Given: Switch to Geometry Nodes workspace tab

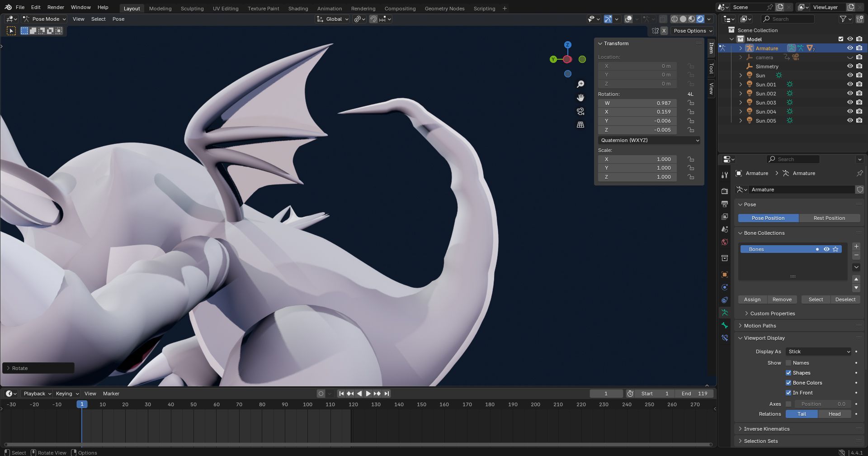Looking at the screenshot, I should point(444,8).
